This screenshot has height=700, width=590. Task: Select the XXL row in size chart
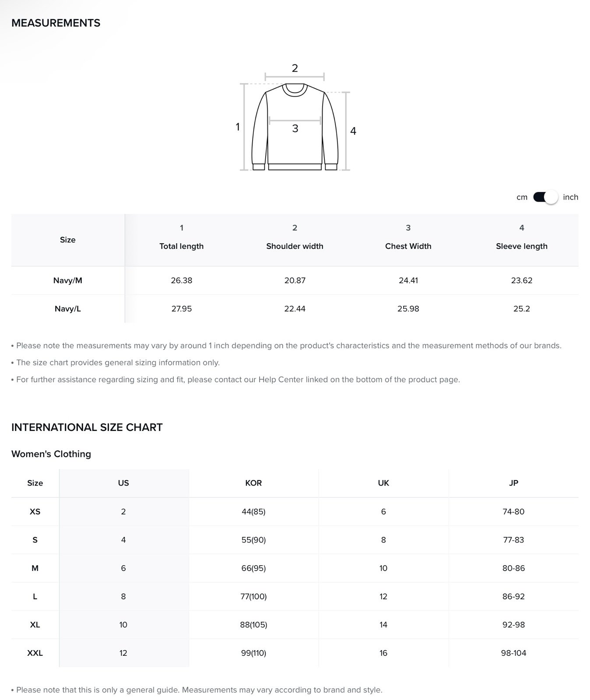tap(295, 653)
